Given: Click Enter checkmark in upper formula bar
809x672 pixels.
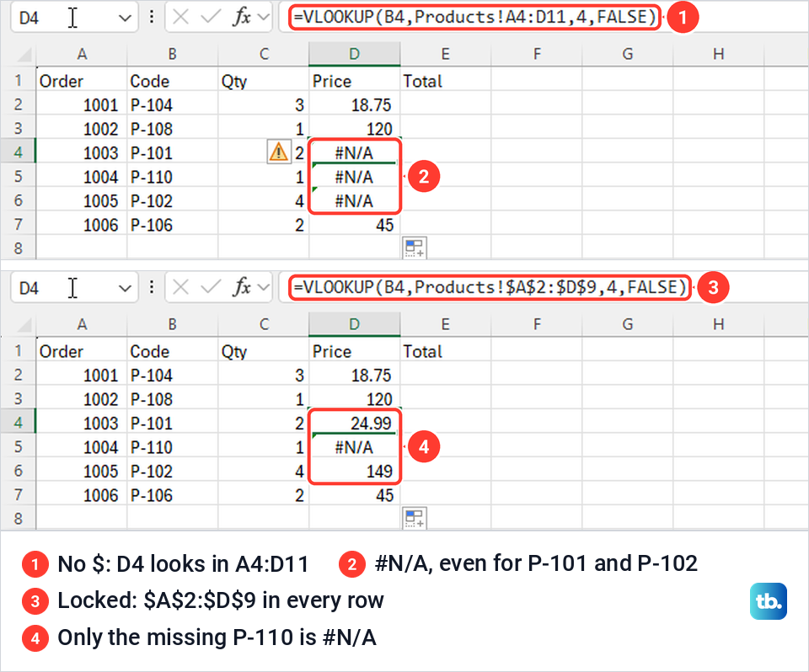Looking at the screenshot, I should click(211, 18).
